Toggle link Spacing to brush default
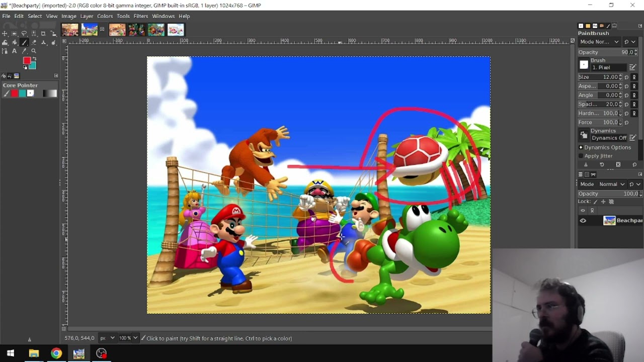Viewport: 644px width, 362px height. pyautogui.click(x=634, y=104)
